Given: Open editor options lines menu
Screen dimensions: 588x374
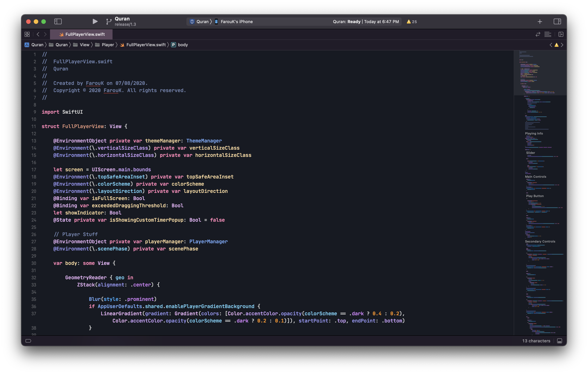Looking at the screenshot, I should [x=548, y=34].
